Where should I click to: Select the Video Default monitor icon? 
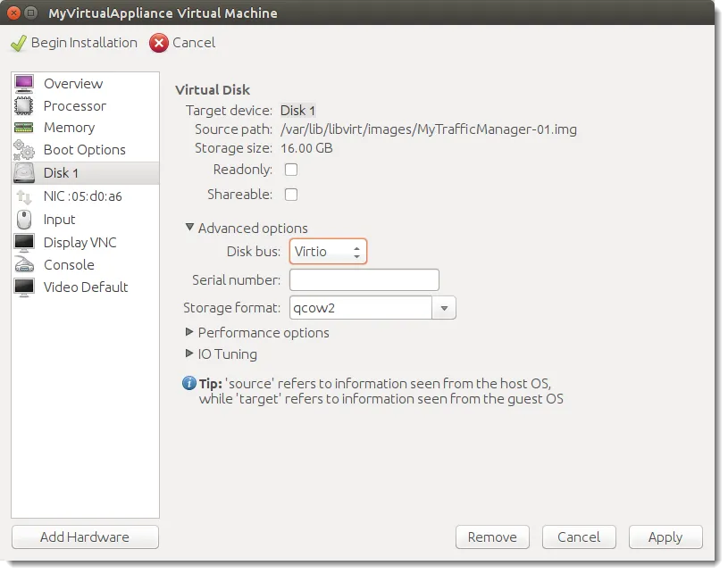[24, 287]
